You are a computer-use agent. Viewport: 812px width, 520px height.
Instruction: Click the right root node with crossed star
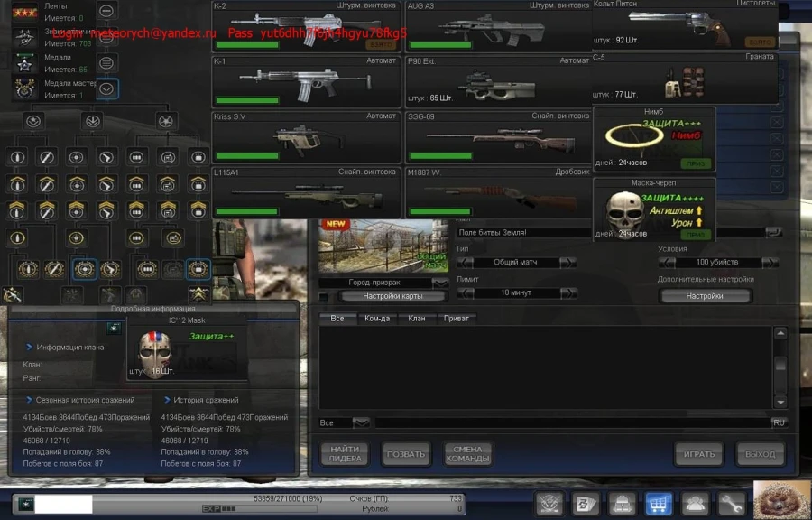click(166, 121)
